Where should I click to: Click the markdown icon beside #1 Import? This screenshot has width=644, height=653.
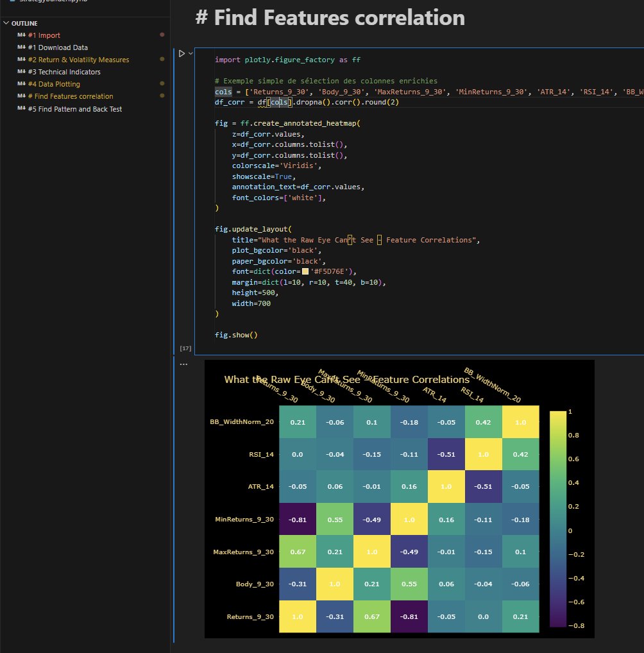[x=21, y=35]
